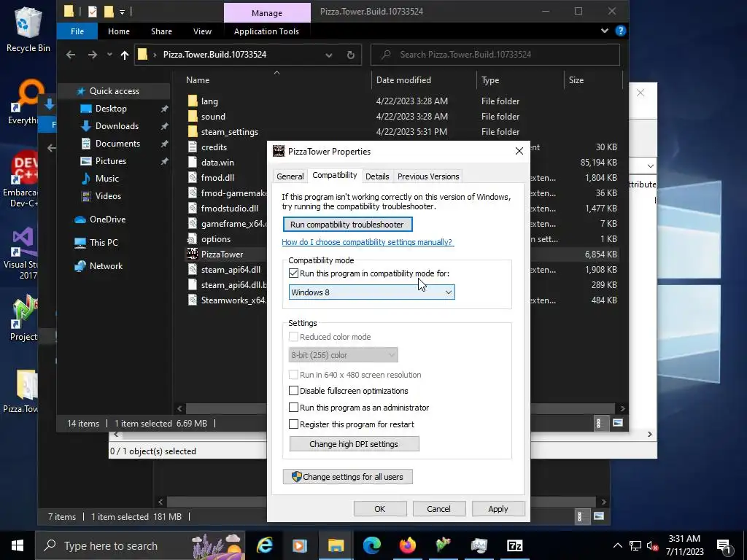
Task: Click the Explorer Back arrow button
Action: [x=71, y=55]
